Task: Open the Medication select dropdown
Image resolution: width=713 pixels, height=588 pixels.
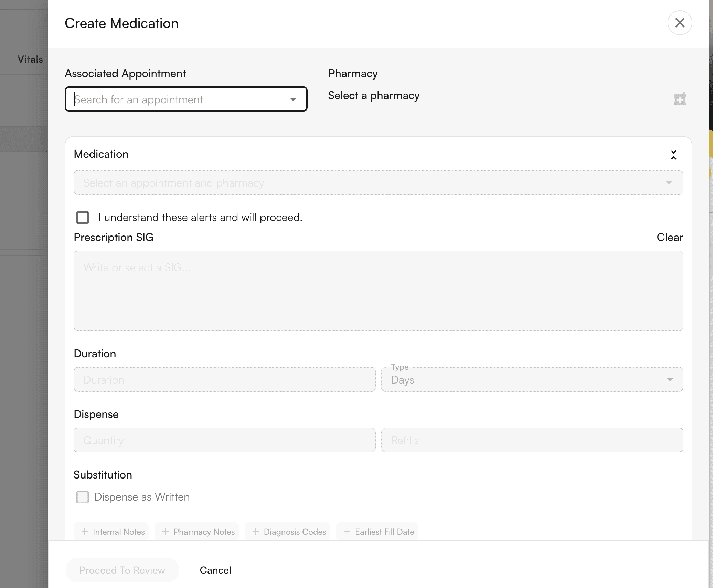Action: coord(378,183)
